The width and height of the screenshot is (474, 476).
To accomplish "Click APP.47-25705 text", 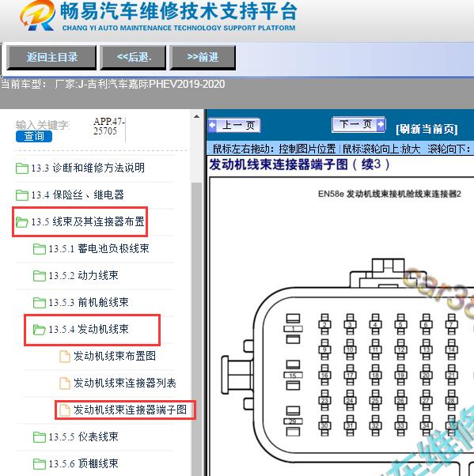I will 108,127.
